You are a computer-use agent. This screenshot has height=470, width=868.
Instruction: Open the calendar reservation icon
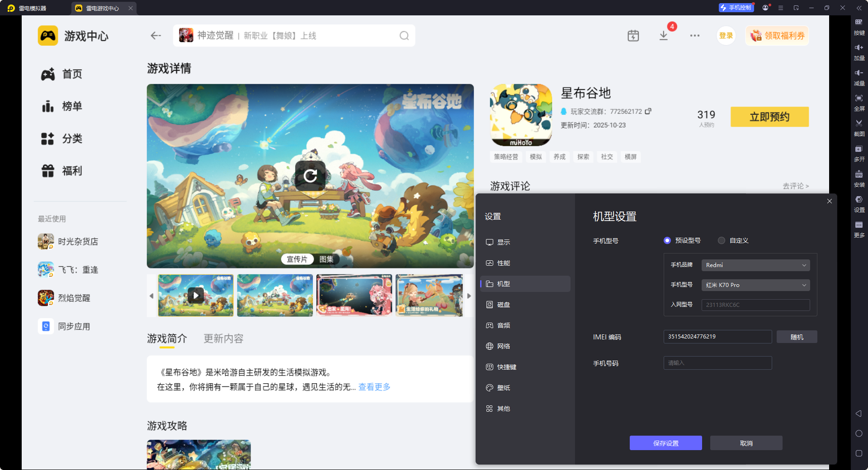[x=633, y=36]
